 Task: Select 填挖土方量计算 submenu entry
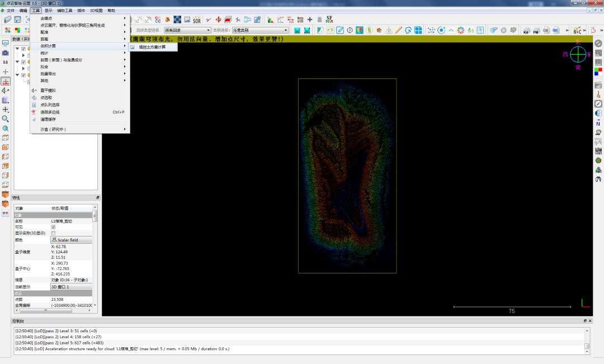point(153,47)
